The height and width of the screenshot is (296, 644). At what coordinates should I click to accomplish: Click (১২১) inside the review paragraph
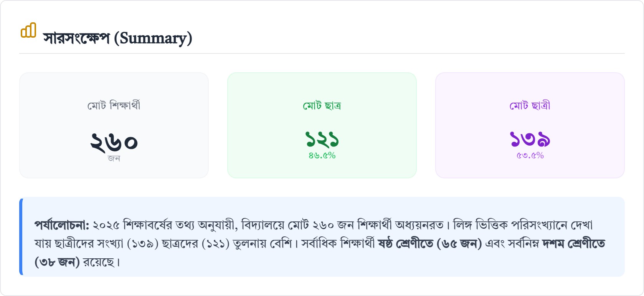point(215,244)
